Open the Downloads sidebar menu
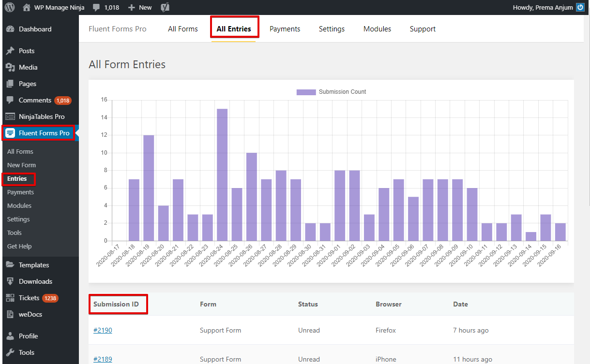590x364 pixels. point(35,281)
